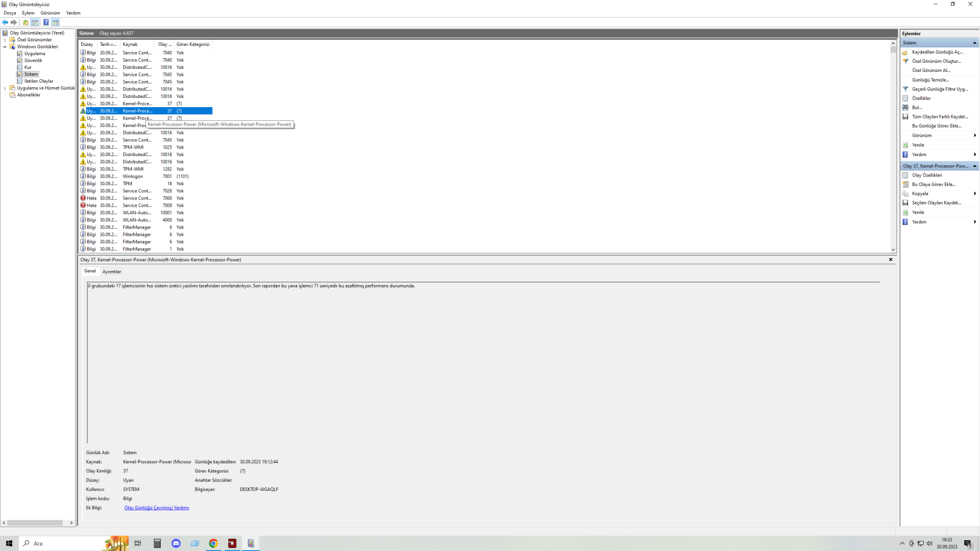Expand Uygulama ve Hizmet Günlükleri node
The width and height of the screenshot is (980, 551).
[5, 88]
